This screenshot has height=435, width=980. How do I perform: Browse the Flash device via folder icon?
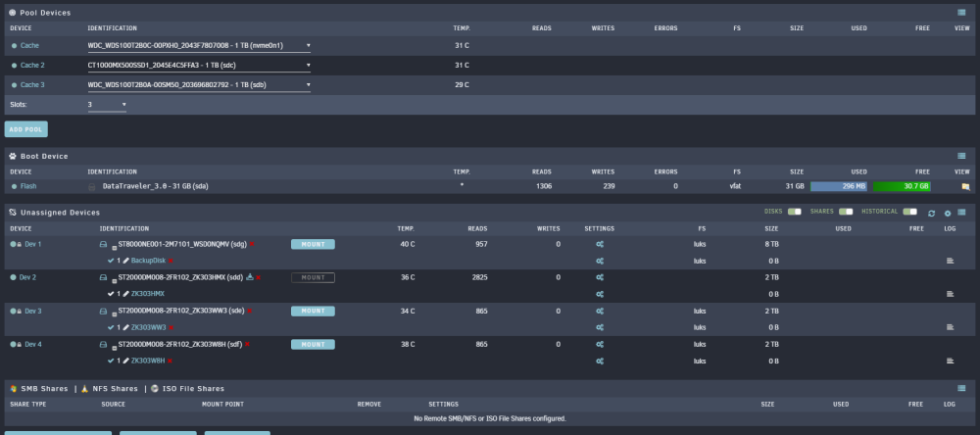[x=965, y=186]
